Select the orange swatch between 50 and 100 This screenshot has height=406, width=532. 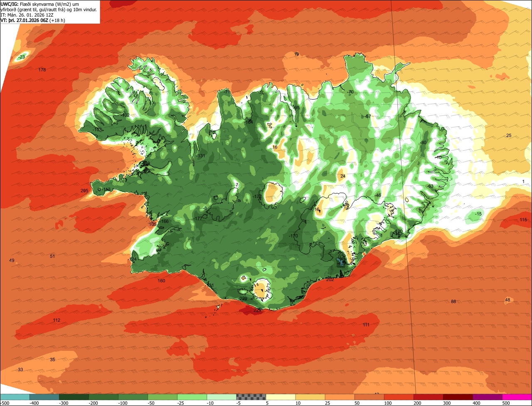[369, 397]
